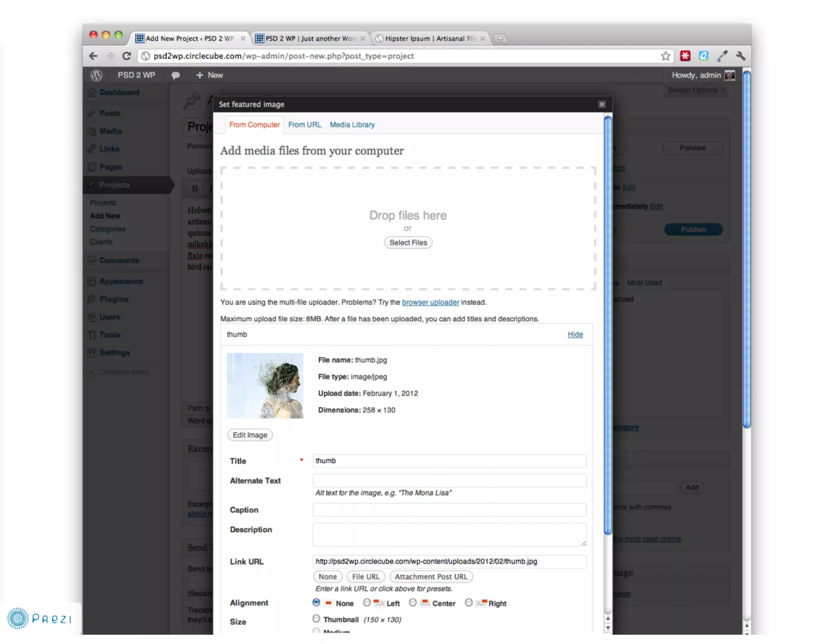Viewport: 834px width, 644px height.
Task: Open Clients under Projects menu
Action: [x=101, y=242]
